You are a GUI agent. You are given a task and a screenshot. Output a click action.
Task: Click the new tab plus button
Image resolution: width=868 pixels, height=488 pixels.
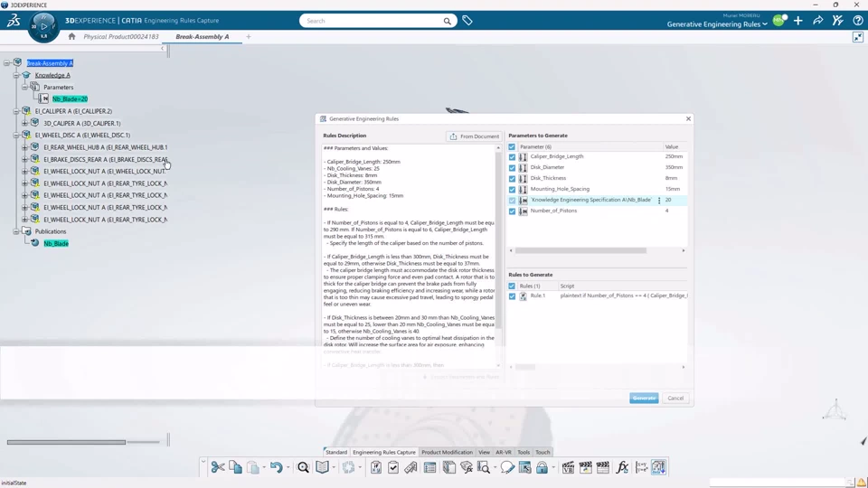pyautogui.click(x=249, y=36)
